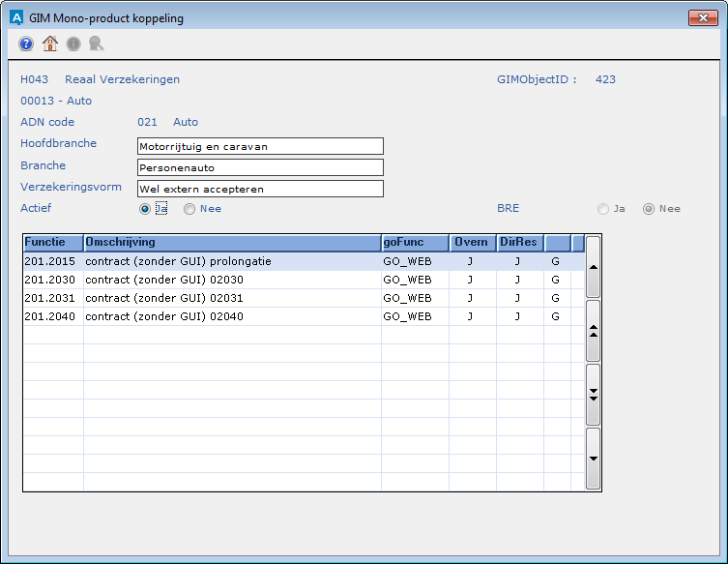The height and width of the screenshot is (564, 728).
Task: Select 'Ja' radio button for Actief
Action: pyautogui.click(x=145, y=208)
